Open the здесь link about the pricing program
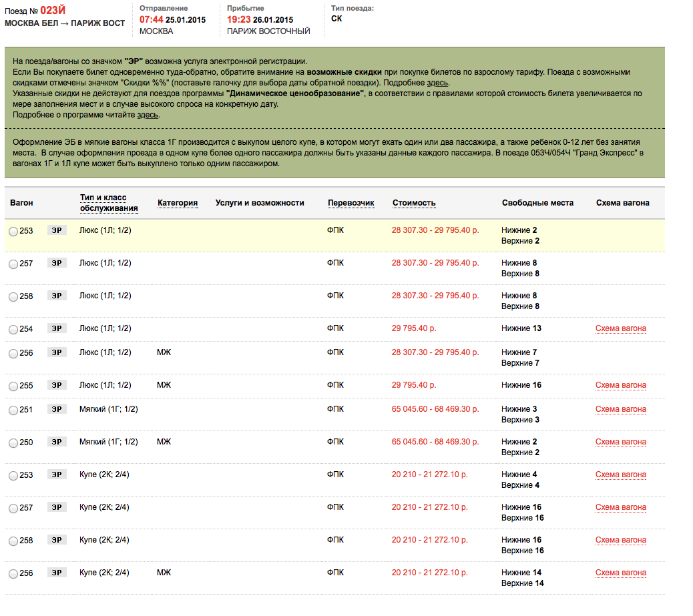 tap(148, 115)
